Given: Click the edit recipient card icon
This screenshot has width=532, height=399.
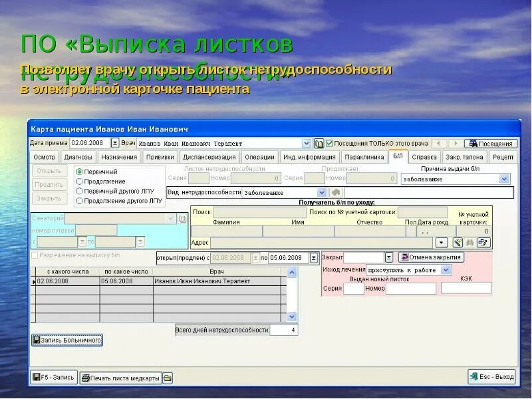Looking at the screenshot, I should tap(483, 243).
